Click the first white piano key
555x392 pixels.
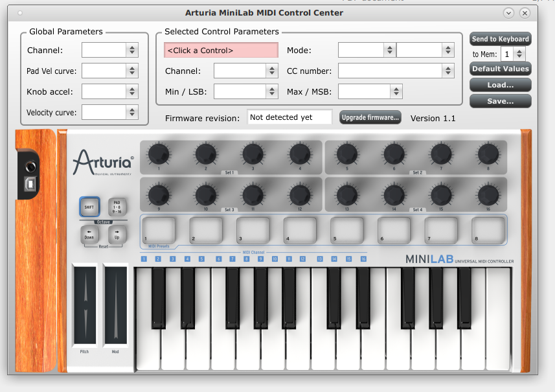[x=148, y=349]
